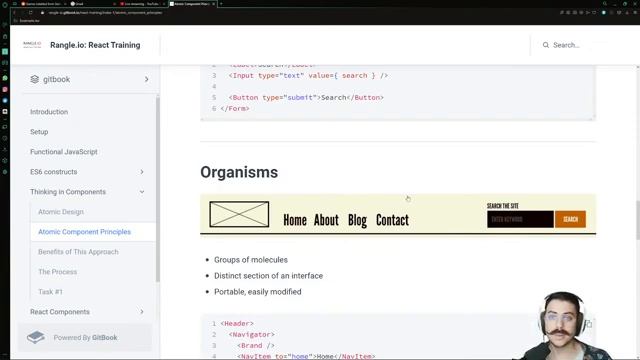640x360 pixels.
Task: Select the Atomic Component Principles browser tab
Action: [192, 4]
